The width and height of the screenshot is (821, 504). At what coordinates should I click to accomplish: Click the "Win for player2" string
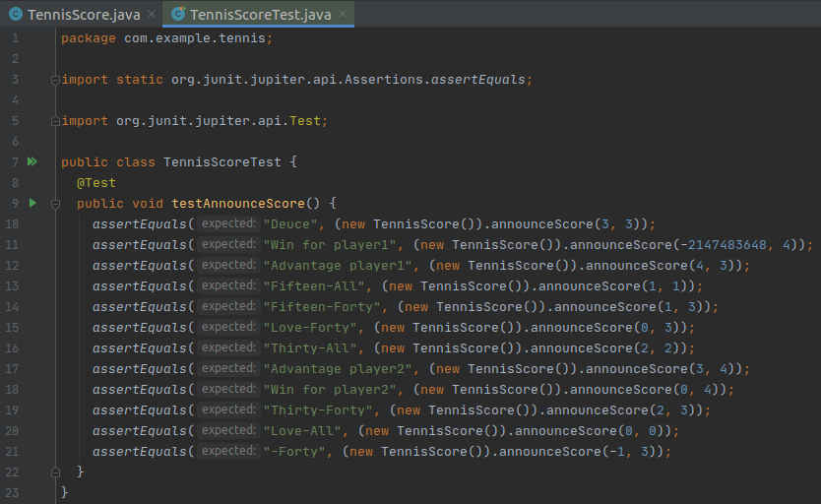point(330,390)
